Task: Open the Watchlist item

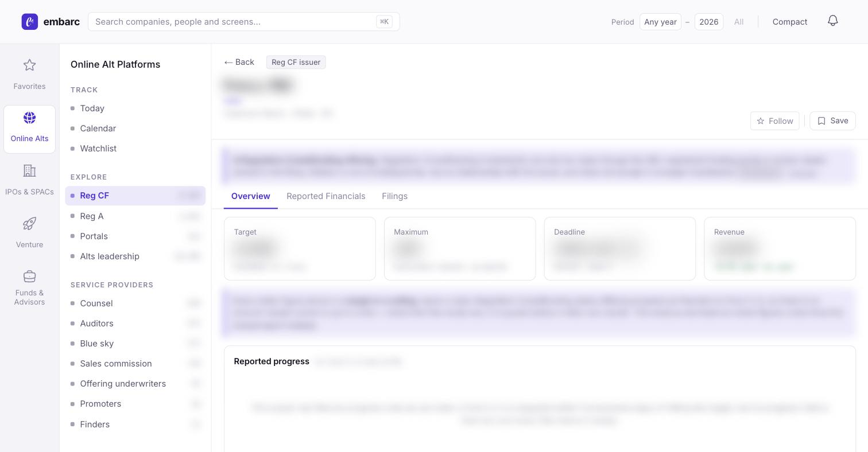Action: pyautogui.click(x=135, y=149)
